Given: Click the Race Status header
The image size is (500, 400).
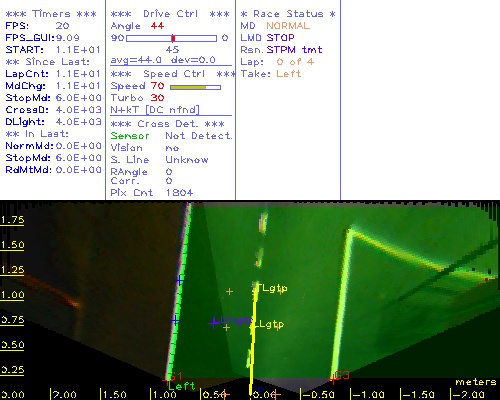Looking at the screenshot, I should 288,14.
